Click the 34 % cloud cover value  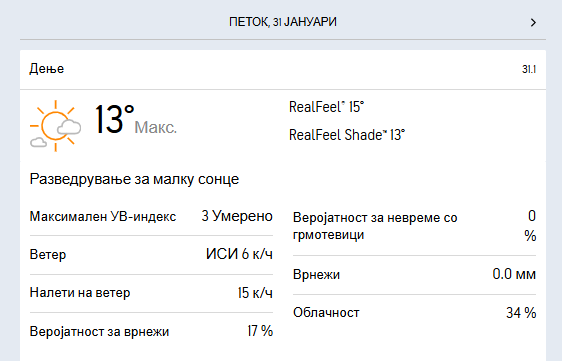(x=521, y=313)
